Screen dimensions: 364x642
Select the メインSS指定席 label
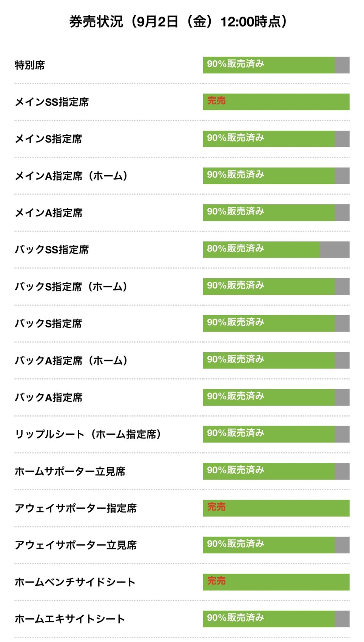52,102
